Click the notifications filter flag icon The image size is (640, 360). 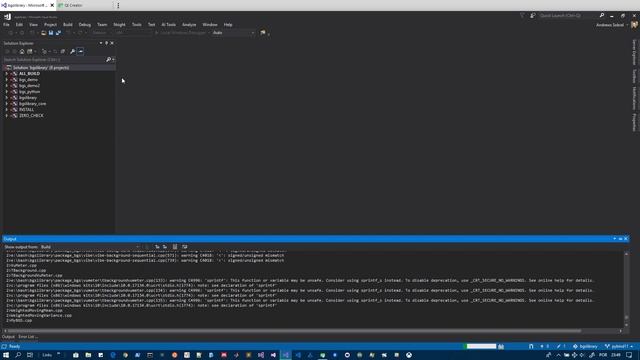point(522,16)
